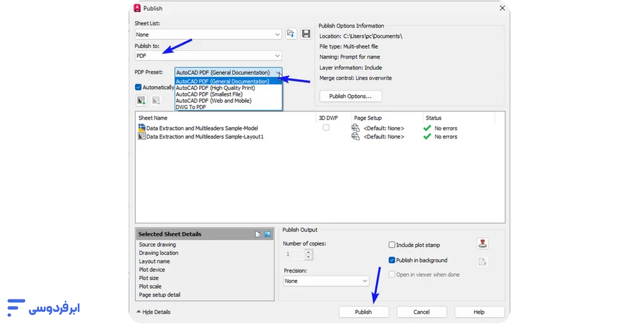Close the Publish dialog
Screen dimensions: 644x324
[x=502, y=8]
